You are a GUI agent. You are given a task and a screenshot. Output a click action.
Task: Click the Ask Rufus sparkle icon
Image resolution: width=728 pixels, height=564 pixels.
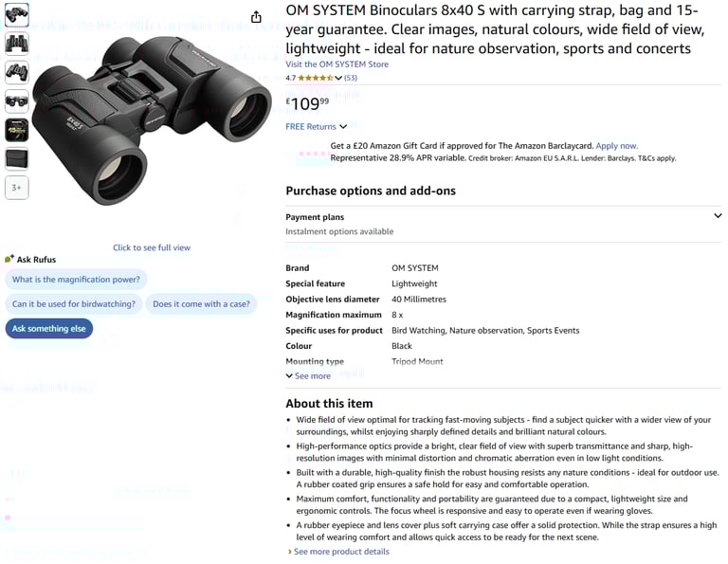(9, 259)
